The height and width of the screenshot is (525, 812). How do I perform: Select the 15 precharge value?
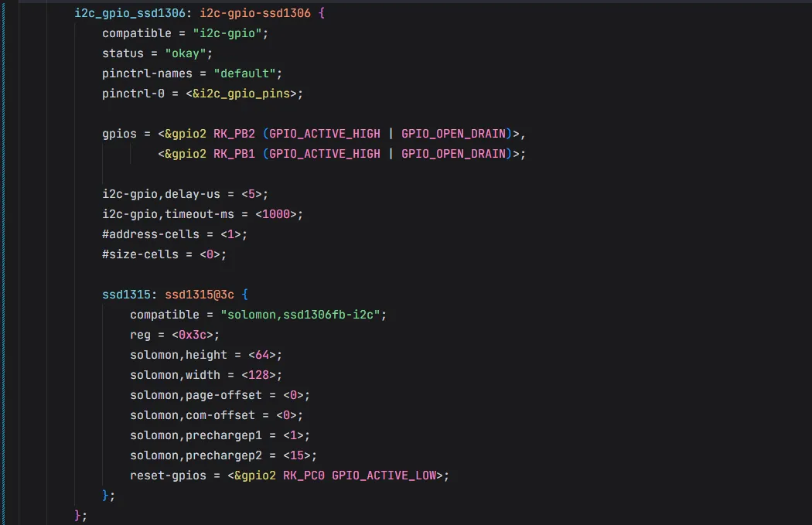tap(297, 456)
